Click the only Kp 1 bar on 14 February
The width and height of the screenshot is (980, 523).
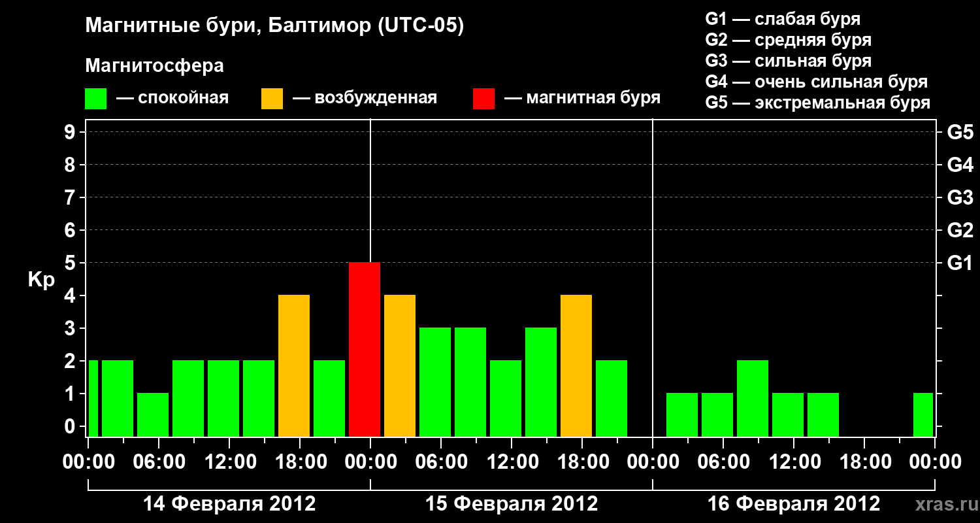[x=153, y=415]
